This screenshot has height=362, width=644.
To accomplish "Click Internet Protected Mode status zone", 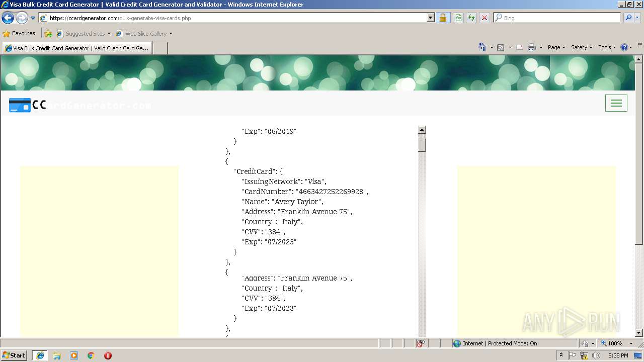I will (515, 343).
